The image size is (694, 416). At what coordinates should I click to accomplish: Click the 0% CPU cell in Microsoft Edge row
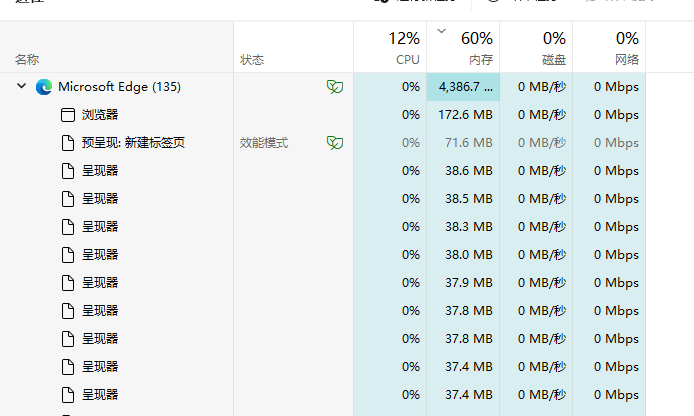(390, 87)
